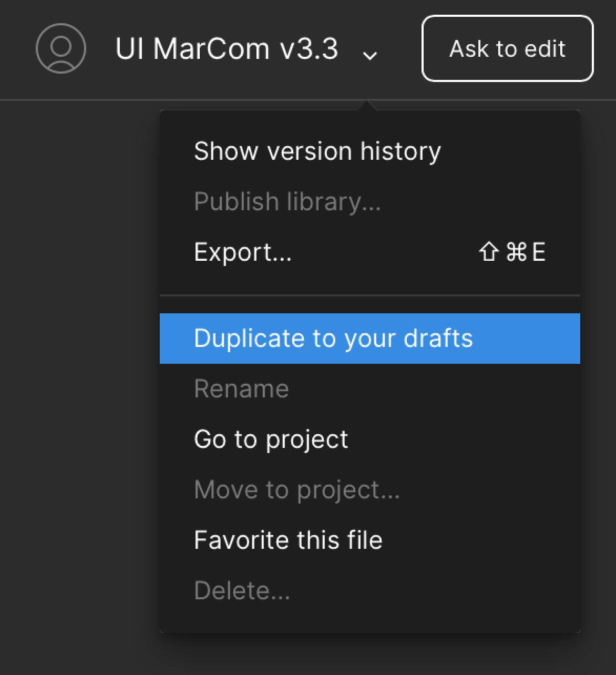616x675 pixels.
Task: Click the empty canvas left of the menu
Action: [x=79, y=368]
